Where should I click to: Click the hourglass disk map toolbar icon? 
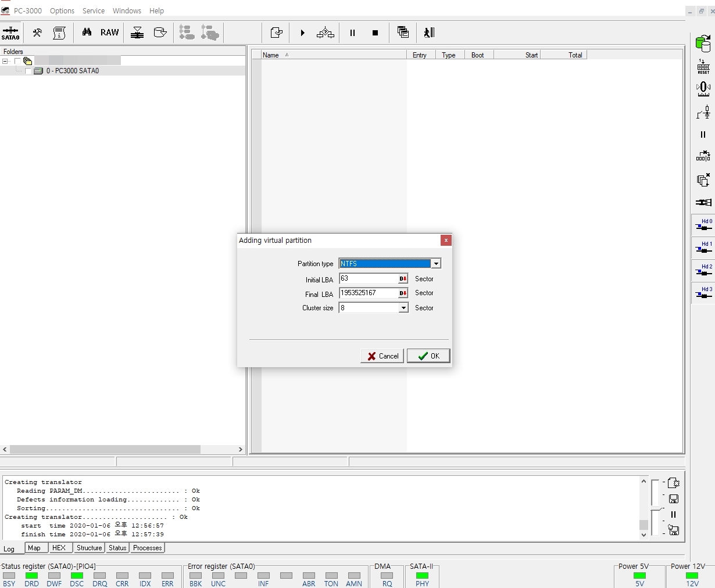(x=137, y=33)
